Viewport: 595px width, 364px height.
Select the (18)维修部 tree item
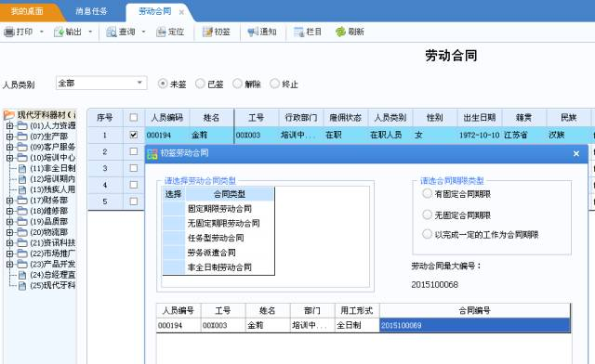[48, 211]
